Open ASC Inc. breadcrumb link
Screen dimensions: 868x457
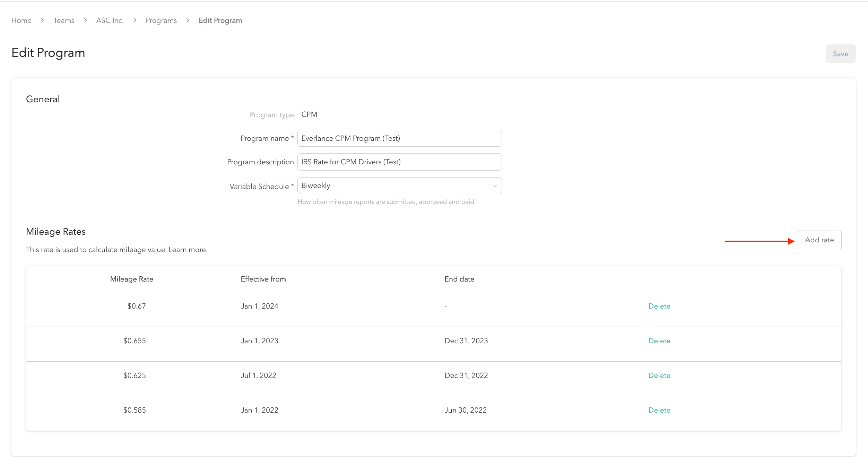[110, 20]
